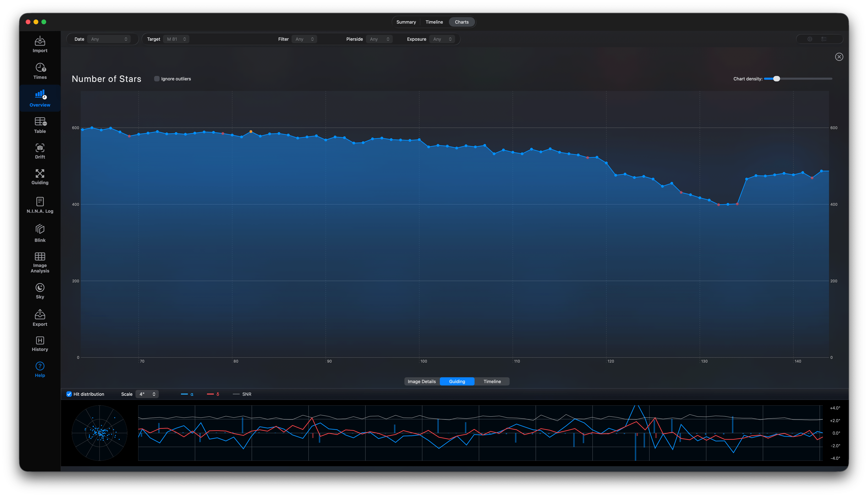
Task: Click the -4.0" guiding axis label
Action: pyautogui.click(x=835, y=458)
